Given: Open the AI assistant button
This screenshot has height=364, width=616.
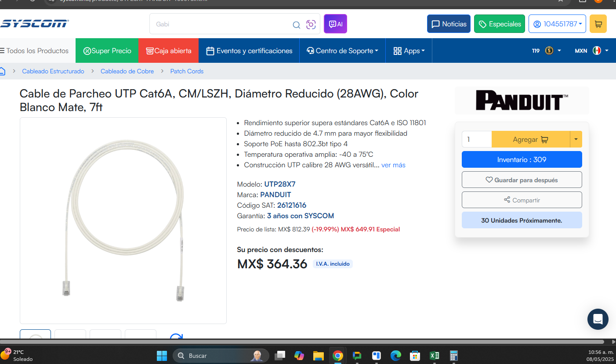Looking at the screenshot, I should point(335,24).
